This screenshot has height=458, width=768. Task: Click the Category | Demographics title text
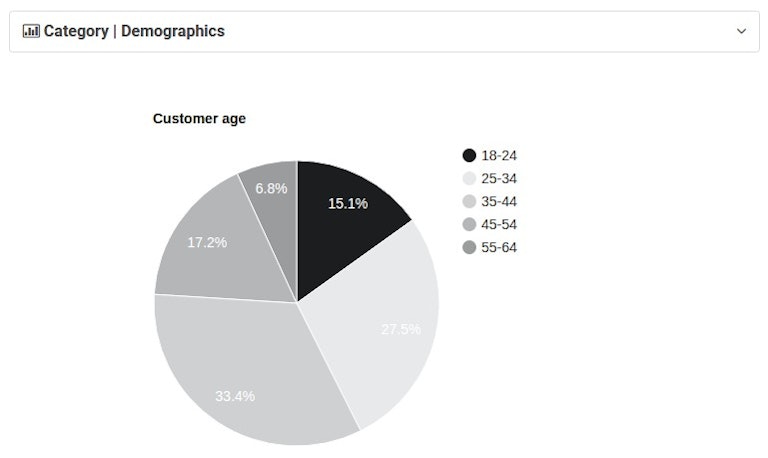[134, 31]
